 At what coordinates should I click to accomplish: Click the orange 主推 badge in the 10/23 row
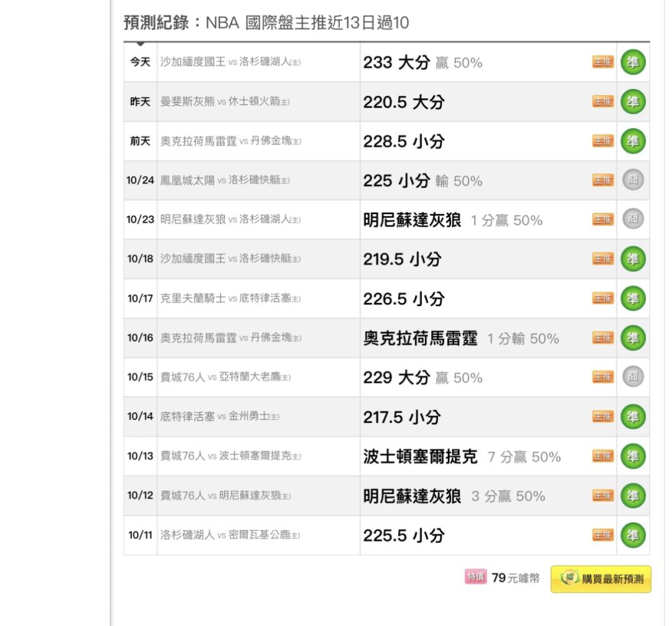pyautogui.click(x=603, y=220)
